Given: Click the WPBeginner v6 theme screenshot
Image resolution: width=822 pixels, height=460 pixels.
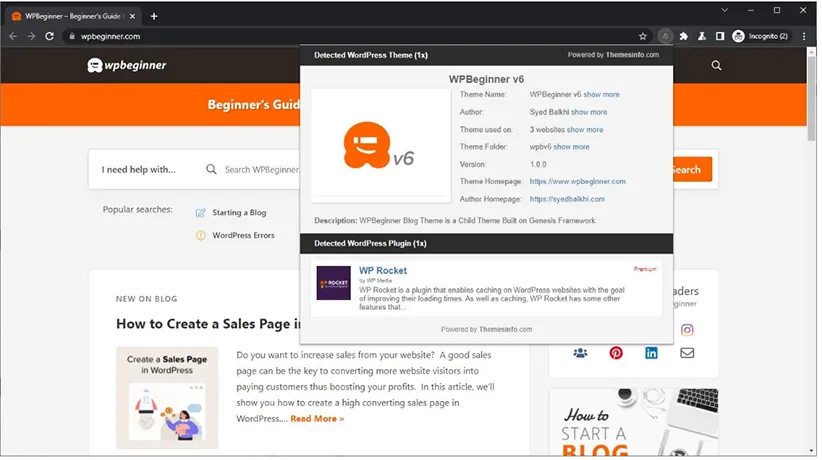Looking at the screenshot, I should [x=381, y=146].
